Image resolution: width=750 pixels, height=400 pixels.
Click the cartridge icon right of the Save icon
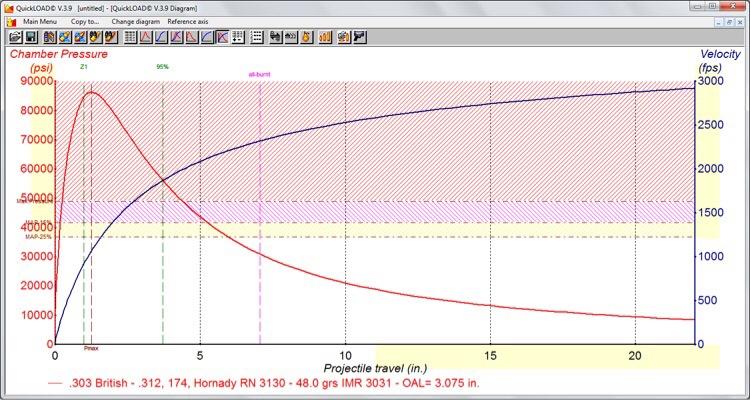(50, 37)
